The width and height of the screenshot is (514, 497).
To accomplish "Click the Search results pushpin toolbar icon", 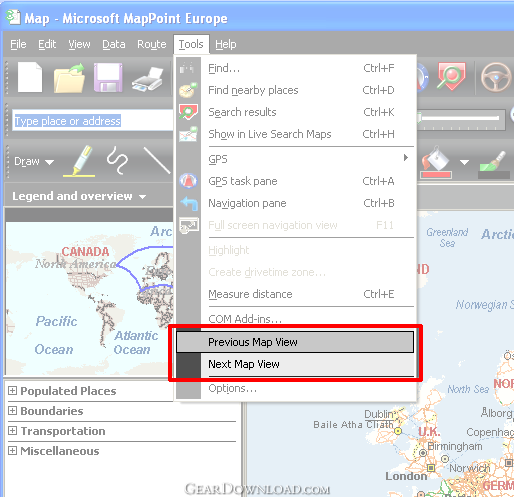I will [451, 76].
